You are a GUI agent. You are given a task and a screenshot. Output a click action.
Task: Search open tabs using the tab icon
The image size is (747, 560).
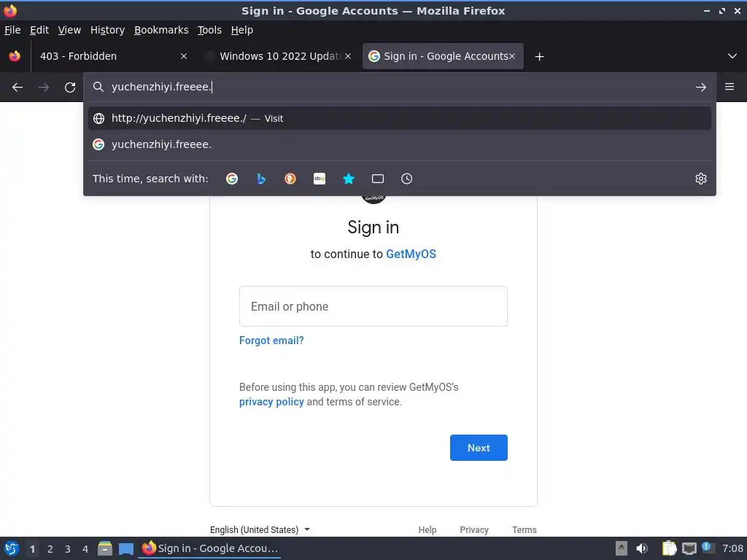pyautogui.click(x=378, y=179)
